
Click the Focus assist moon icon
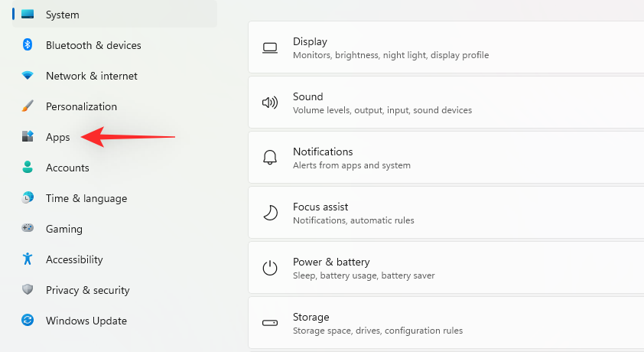click(270, 213)
